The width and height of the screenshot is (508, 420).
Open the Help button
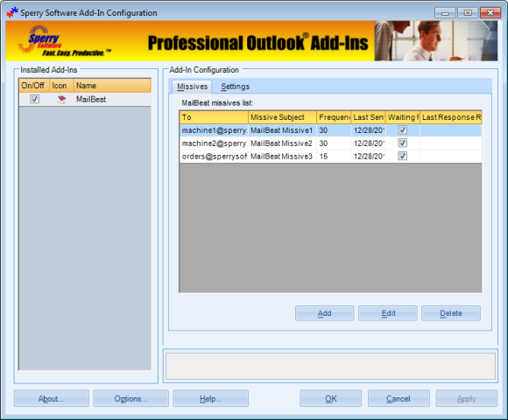click(x=210, y=399)
